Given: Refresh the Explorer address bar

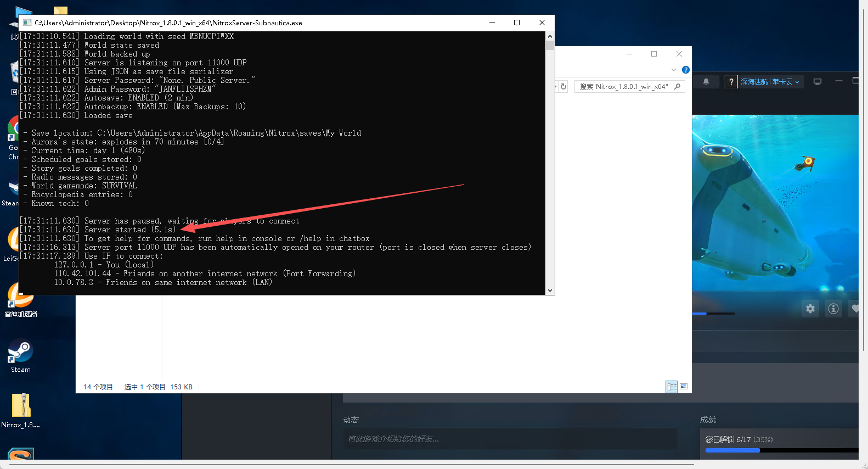Looking at the screenshot, I should point(563,87).
